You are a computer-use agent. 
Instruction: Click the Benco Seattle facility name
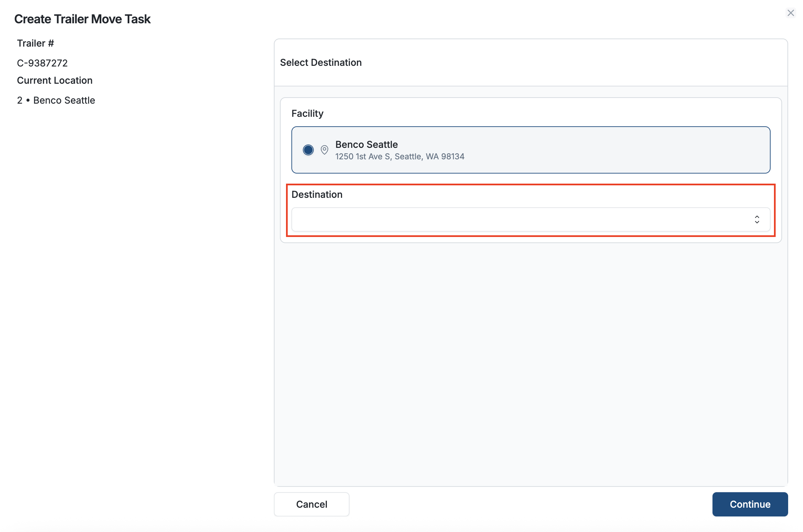pos(366,144)
